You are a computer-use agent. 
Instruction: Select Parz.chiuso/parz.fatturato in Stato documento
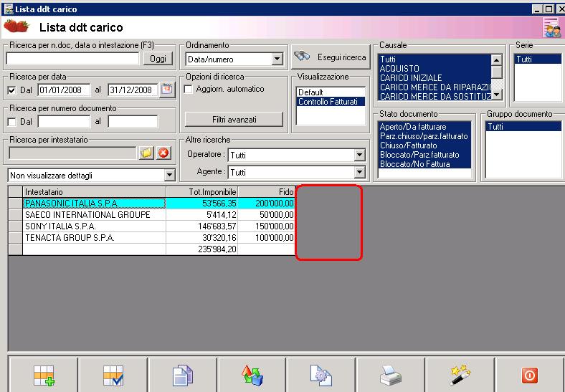click(x=424, y=136)
